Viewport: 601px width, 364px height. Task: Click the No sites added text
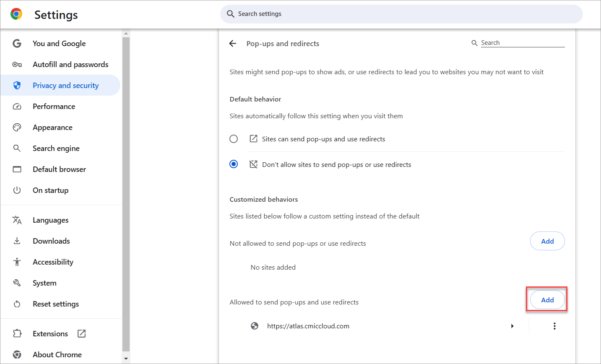point(273,267)
